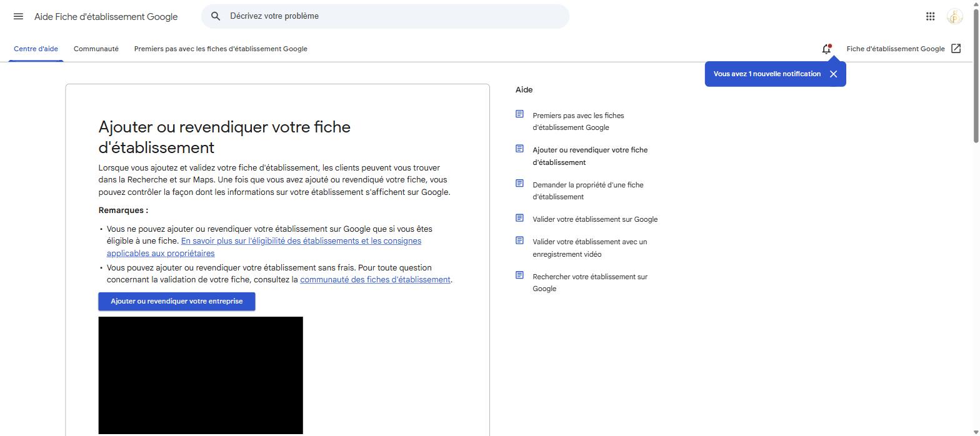
Task: Open Fiche d'établissement Google link in the header
Action: pos(895,49)
